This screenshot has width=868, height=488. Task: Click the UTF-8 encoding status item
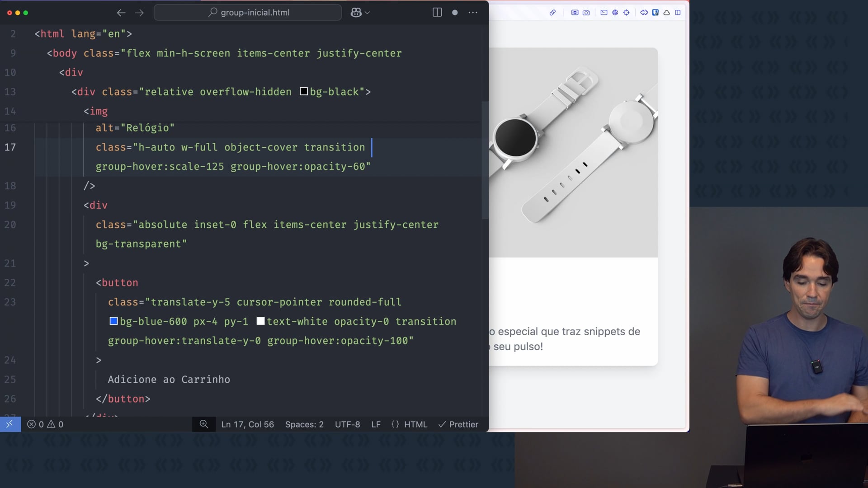[347, 424]
